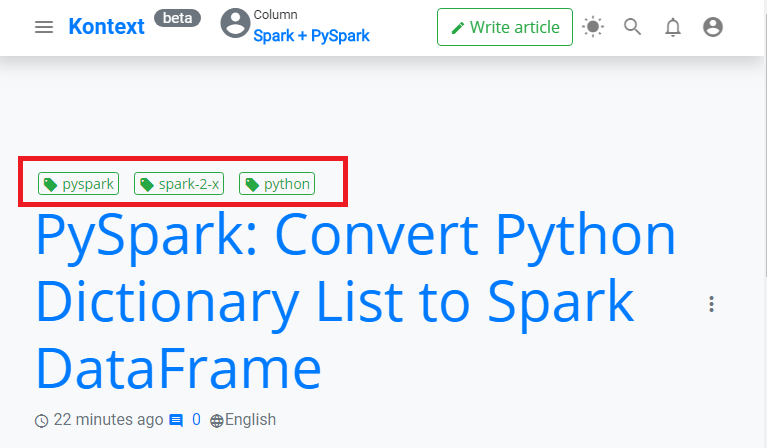767x448 pixels.
Task: Go to Kontext home logo
Action: pyautogui.click(x=107, y=26)
